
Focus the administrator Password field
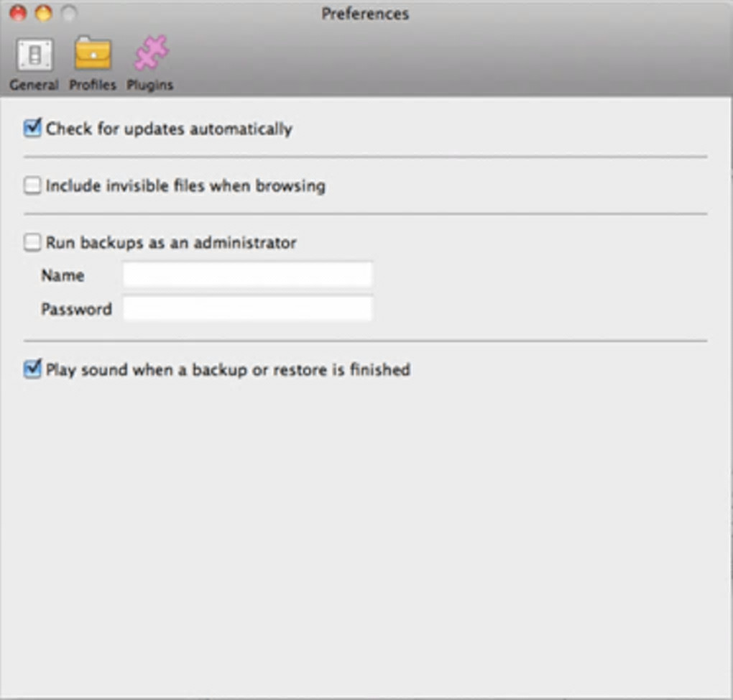(247, 308)
